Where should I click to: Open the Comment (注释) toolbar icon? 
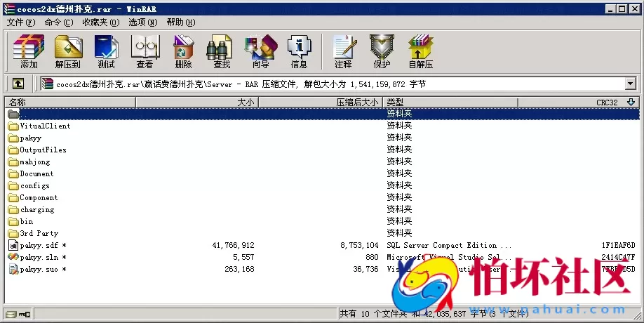(x=343, y=51)
